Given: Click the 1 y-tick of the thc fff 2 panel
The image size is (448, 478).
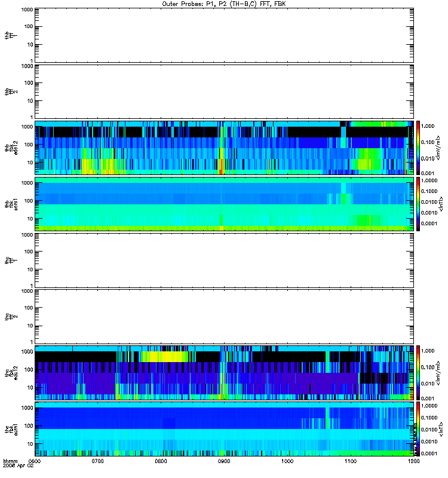Looking at the screenshot, I should click(32, 342).
